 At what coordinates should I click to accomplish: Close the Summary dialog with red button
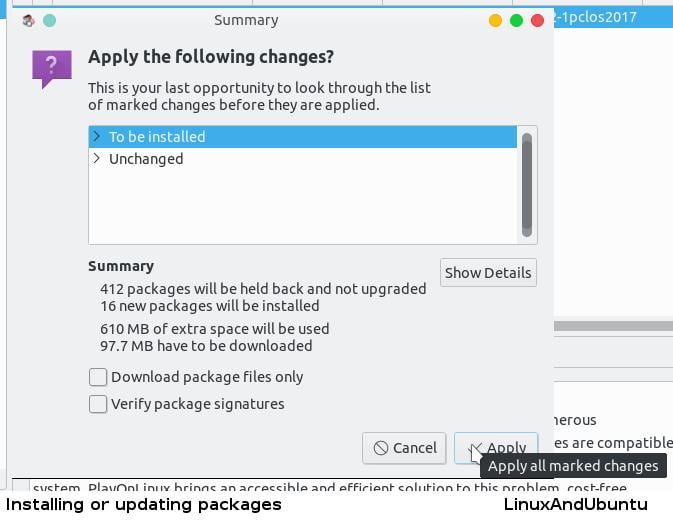coord(539,20)
